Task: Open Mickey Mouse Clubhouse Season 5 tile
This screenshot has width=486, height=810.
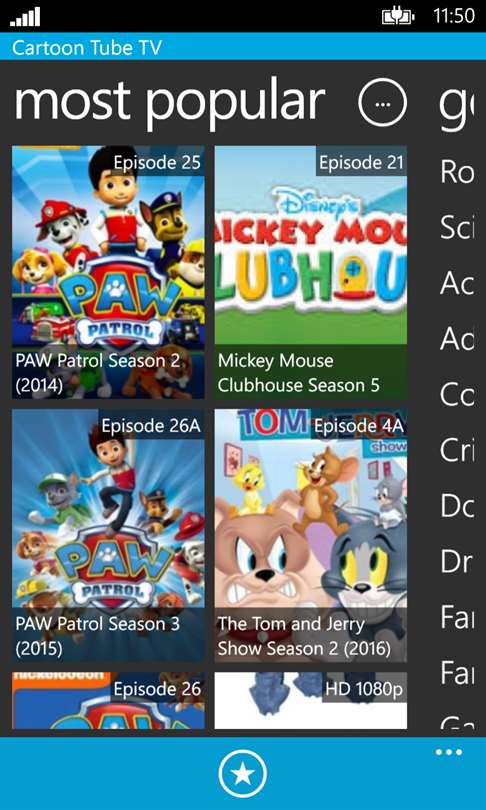Action: pyautogui.click(x=310, y=272)
